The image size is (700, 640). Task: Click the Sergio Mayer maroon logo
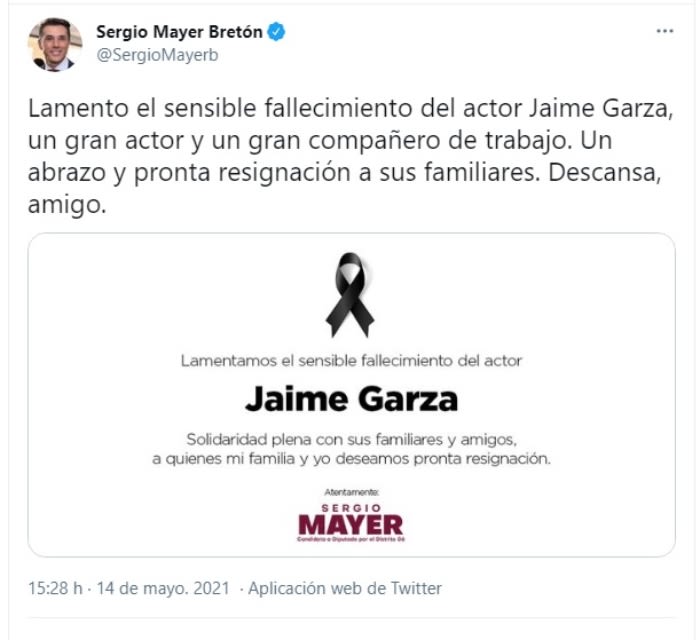click(x=351, y=523)
